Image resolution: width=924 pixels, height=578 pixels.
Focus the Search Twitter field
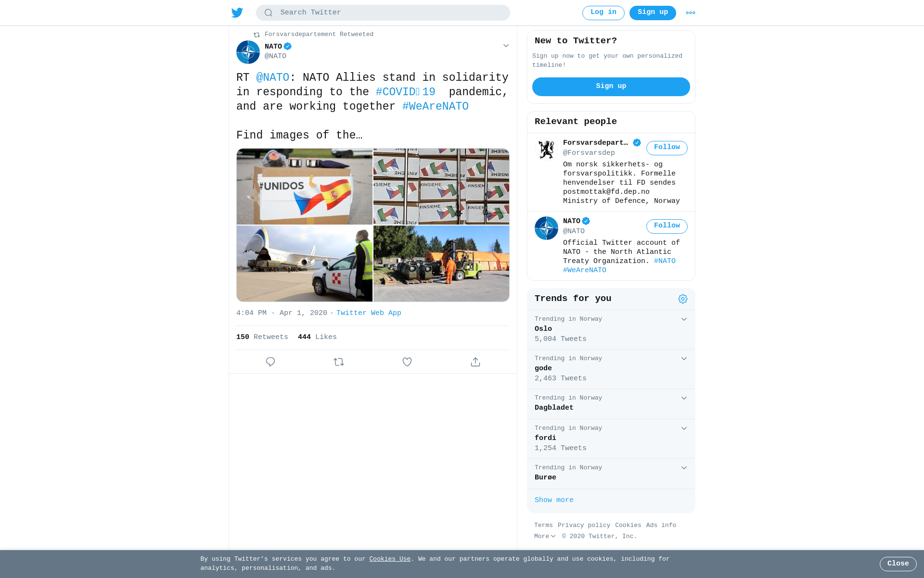(383, 13)
